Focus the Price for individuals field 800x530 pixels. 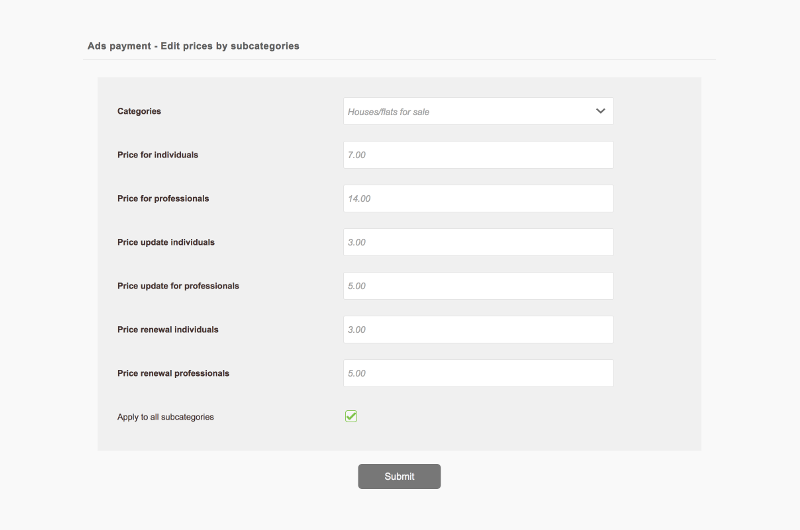(x=477, y=155)
